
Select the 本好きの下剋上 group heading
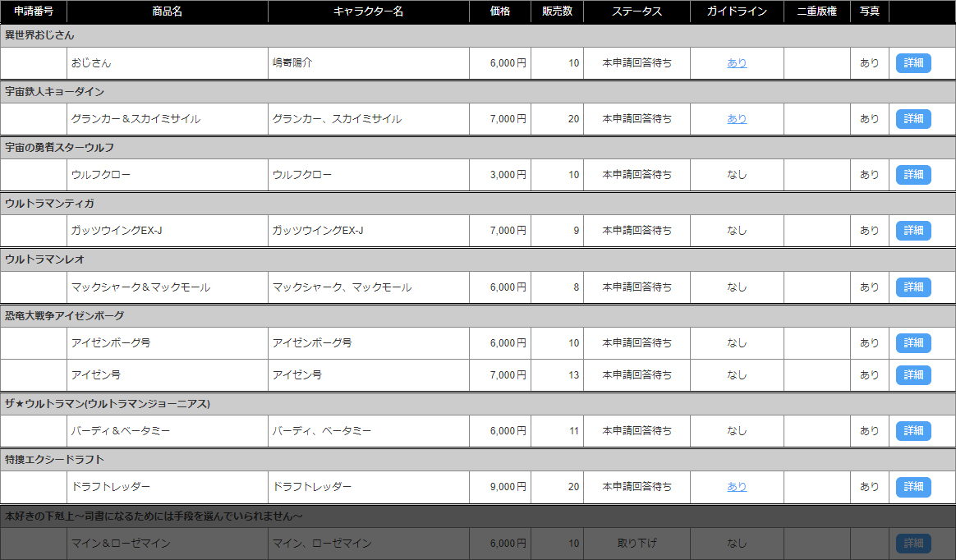pos(478,516)
